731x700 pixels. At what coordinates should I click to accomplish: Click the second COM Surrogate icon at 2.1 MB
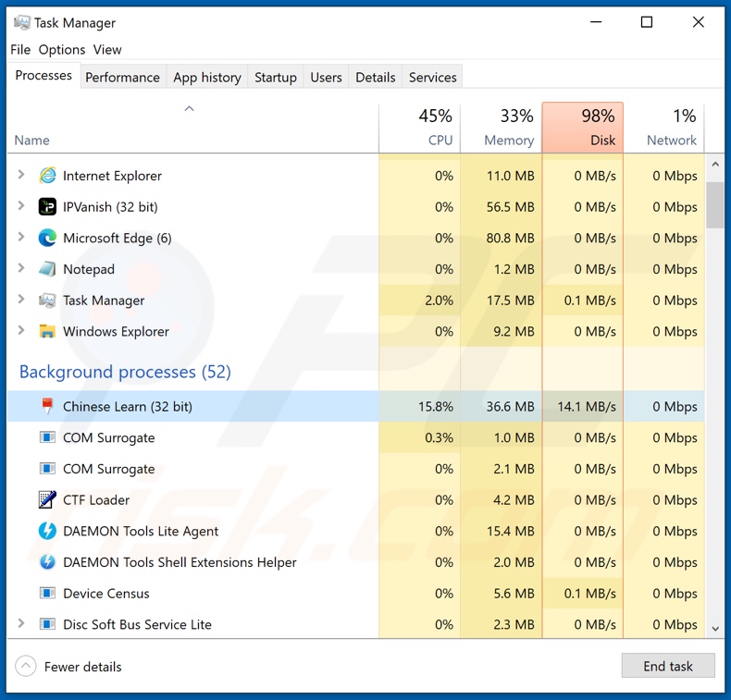[x=47, y=469]
